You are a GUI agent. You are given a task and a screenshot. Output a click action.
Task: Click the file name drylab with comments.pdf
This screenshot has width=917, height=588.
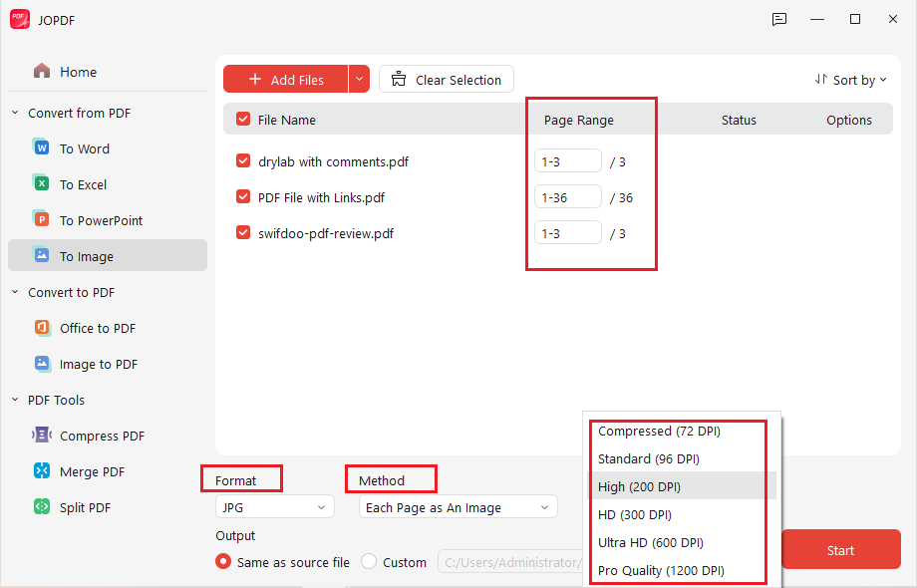point(333,161)
